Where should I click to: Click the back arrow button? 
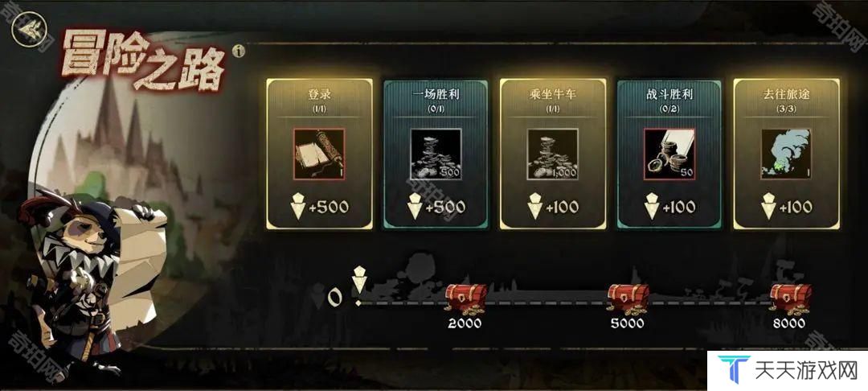[29, 29]
